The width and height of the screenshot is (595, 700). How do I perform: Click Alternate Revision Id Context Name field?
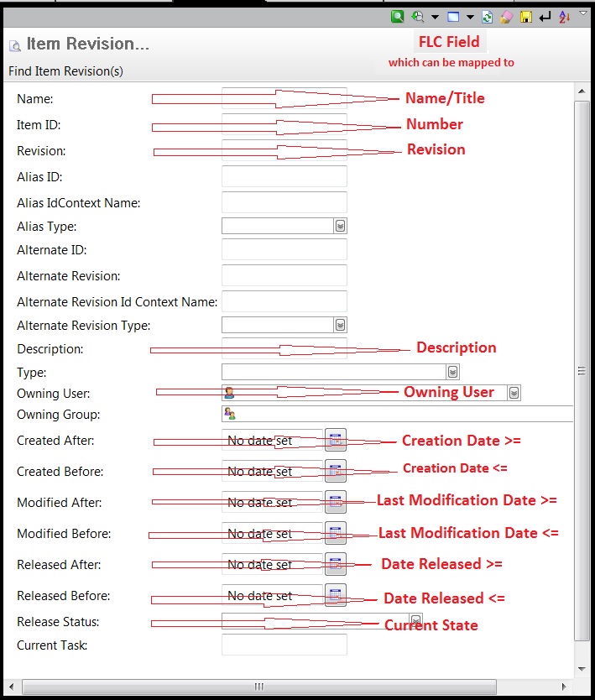click(x=284, y=301)
